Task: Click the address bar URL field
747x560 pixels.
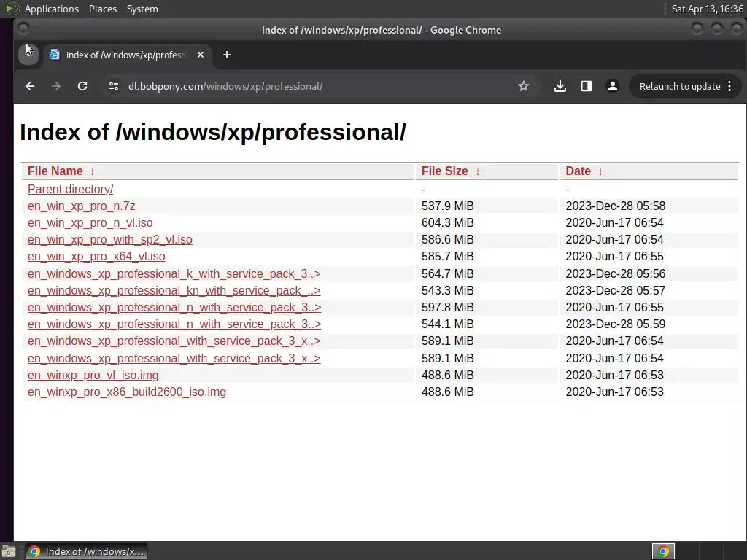Action: (x=314, y=86)
